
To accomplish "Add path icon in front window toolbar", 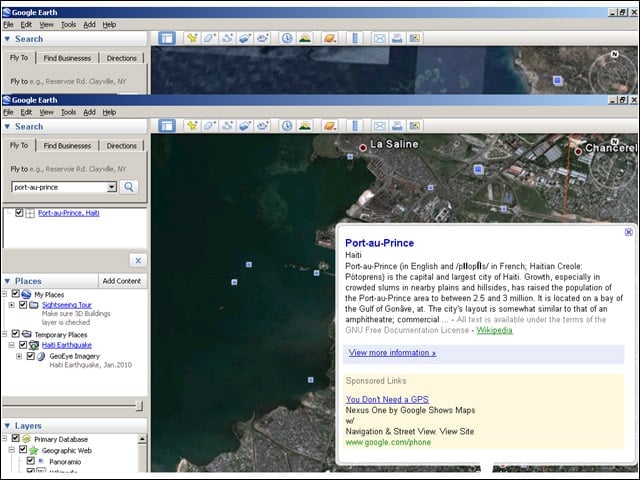I will tap(227, 126).
